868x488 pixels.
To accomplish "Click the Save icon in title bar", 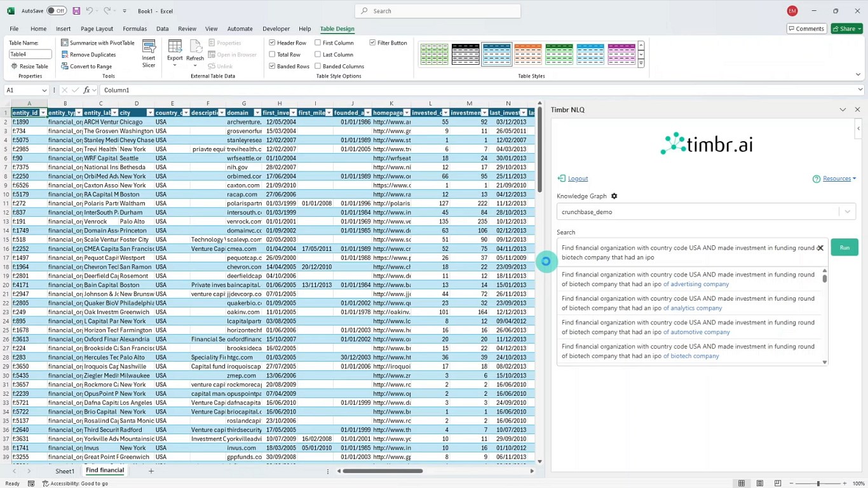I will point(76,11).
